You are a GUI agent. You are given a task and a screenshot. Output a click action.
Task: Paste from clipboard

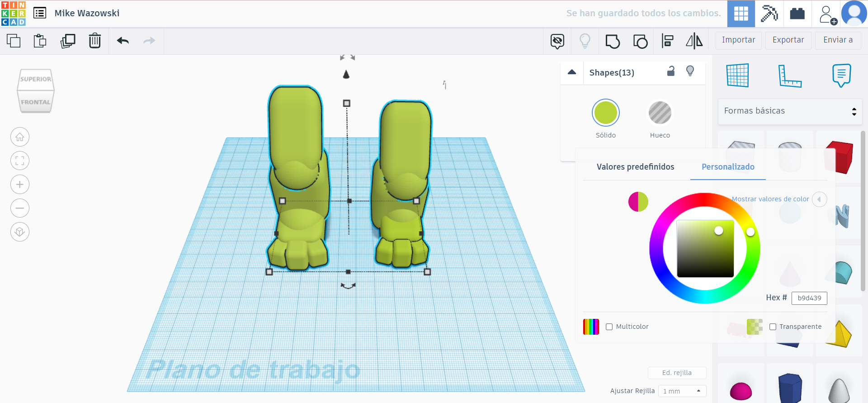40,41
